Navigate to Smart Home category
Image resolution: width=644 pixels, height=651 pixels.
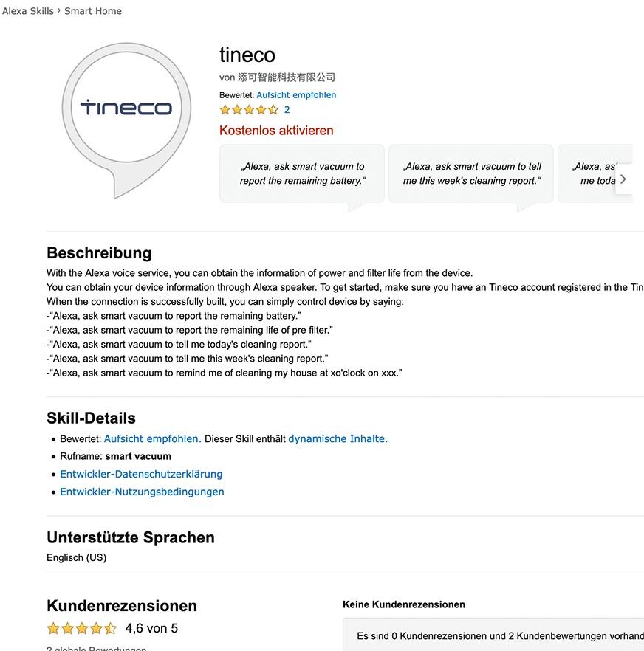(x=92, y=10)
